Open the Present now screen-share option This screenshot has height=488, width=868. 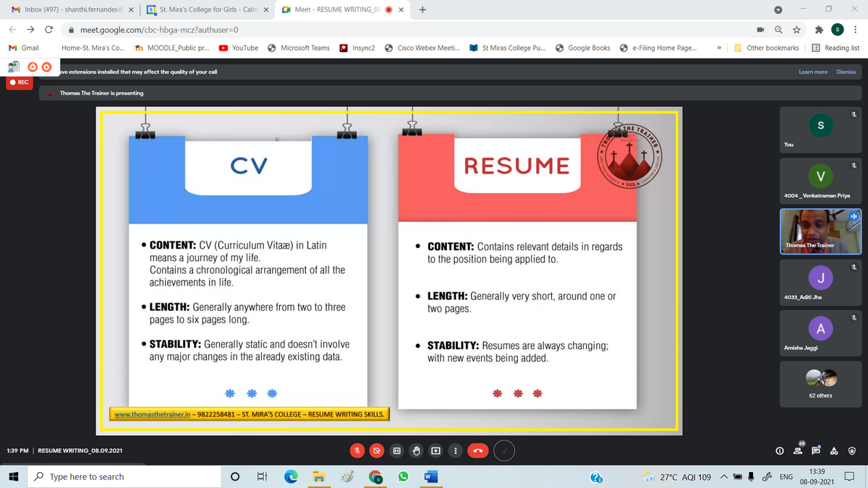pos(435,450)
